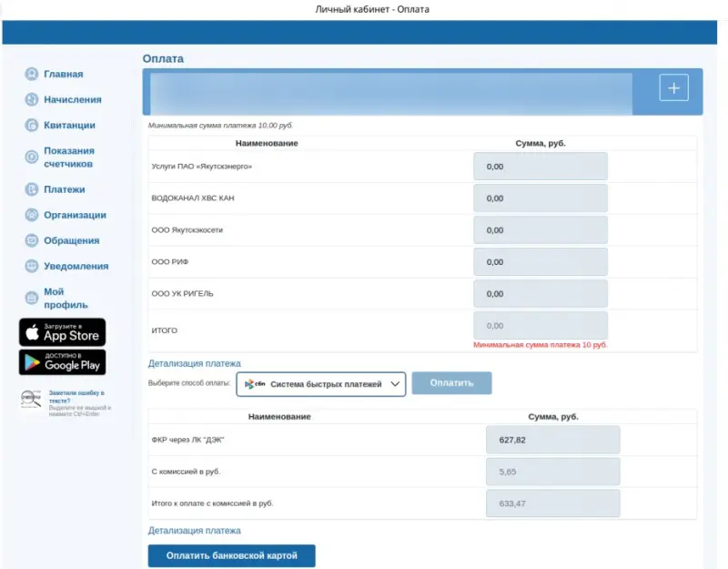Click sum field for ООО РИФ
The width and height of the screenshot is (728, 569).
541,262
